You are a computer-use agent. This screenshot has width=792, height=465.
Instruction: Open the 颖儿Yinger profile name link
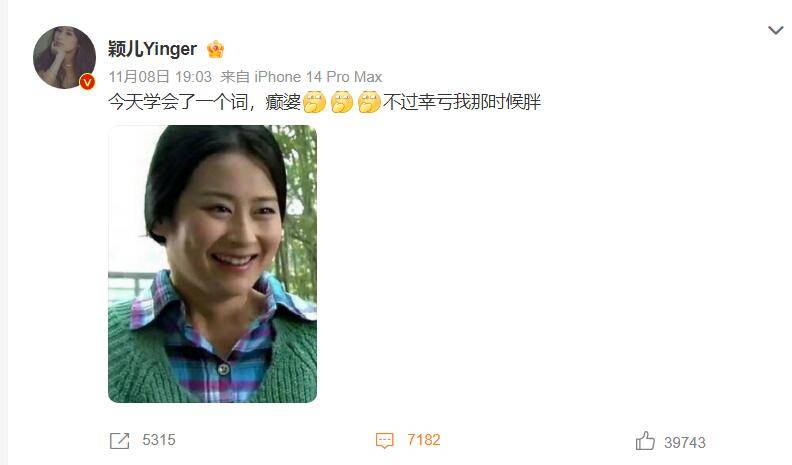(x=152, y=49)
